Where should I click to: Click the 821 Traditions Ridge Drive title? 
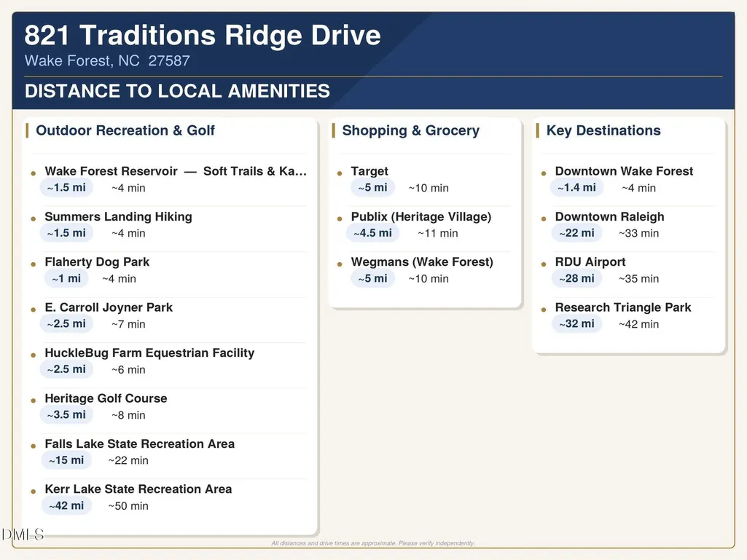tap(203, 35)
